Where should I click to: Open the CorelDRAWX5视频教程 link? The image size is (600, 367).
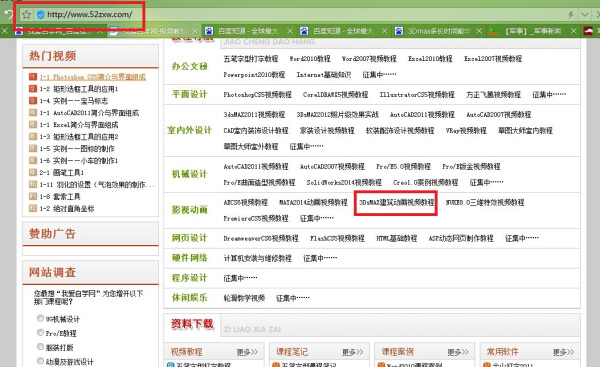coord(336,95)
